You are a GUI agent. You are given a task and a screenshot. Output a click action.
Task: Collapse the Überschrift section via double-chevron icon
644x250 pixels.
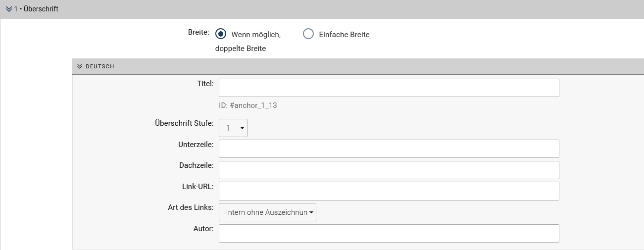tap(8, 9)
